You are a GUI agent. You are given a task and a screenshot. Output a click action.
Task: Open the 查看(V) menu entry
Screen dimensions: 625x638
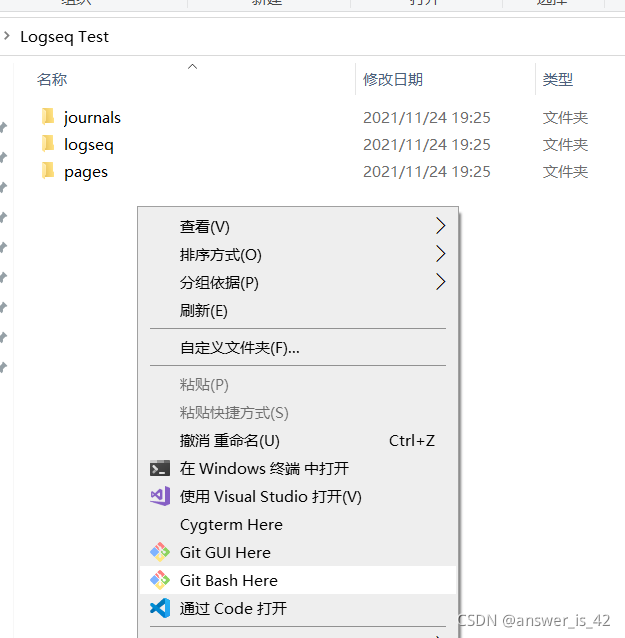click(x=298, y=226)
